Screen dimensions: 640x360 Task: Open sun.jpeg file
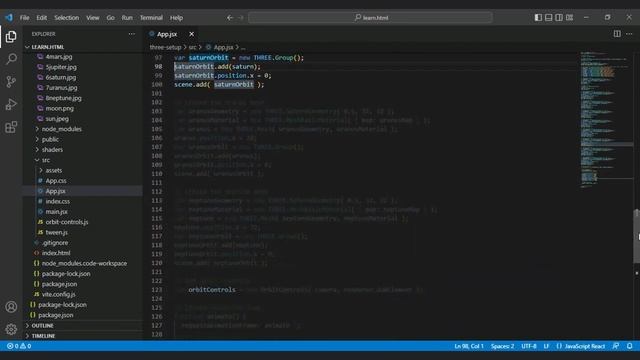[57, 119]
